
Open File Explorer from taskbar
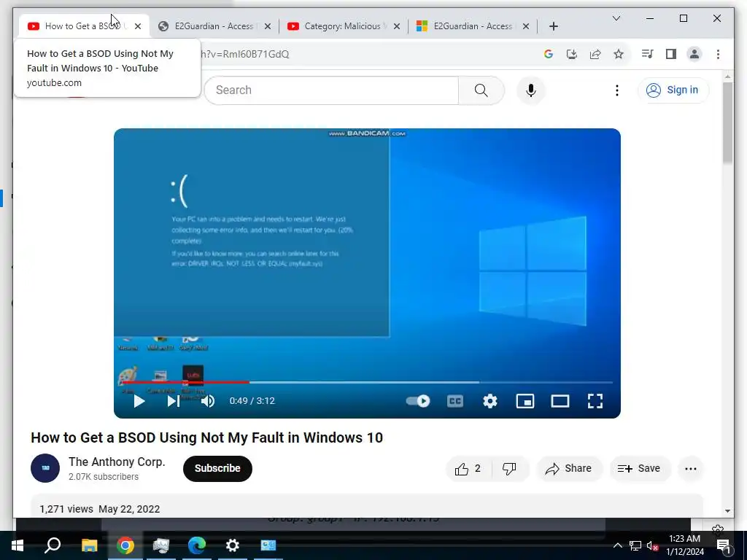(x=89, y=545)
